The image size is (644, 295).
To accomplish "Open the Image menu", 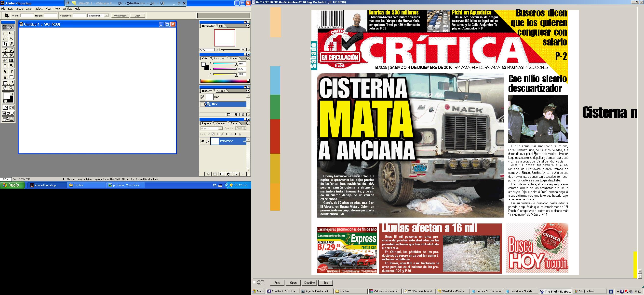I will (x=19, y=9).
